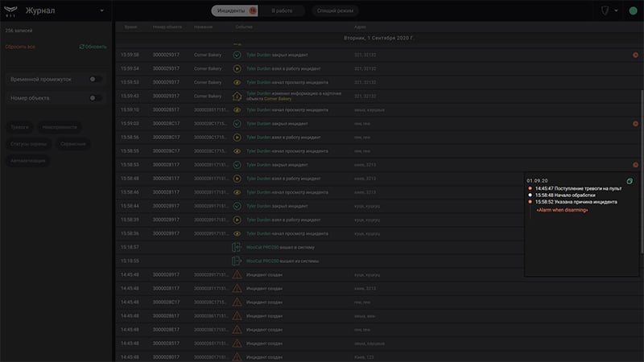Click play icon in the 15:58:48 row
644x362 pixels.
pyautogui.click(x=237, y=179)
